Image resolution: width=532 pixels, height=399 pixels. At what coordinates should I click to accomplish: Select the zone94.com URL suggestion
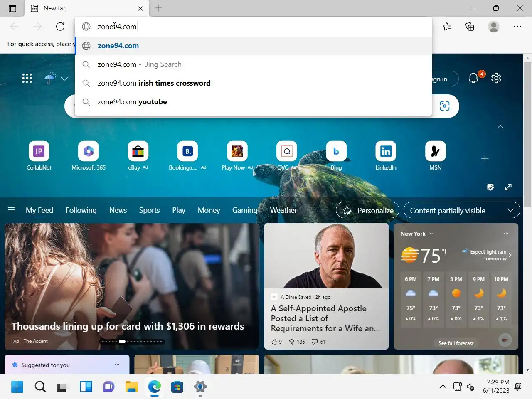click(x=254, y=46)
